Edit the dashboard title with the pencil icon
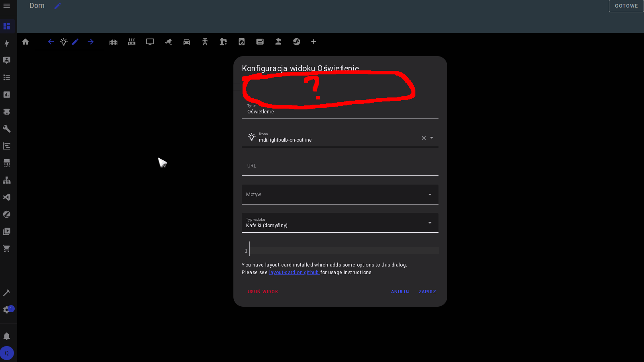The height and width of the screenshot is (362, 644). pos(57,6)
